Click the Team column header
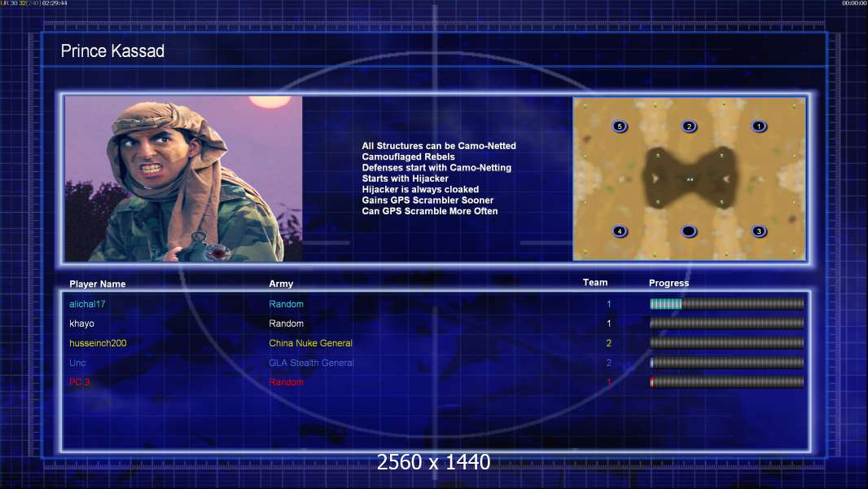 (595, 283)
